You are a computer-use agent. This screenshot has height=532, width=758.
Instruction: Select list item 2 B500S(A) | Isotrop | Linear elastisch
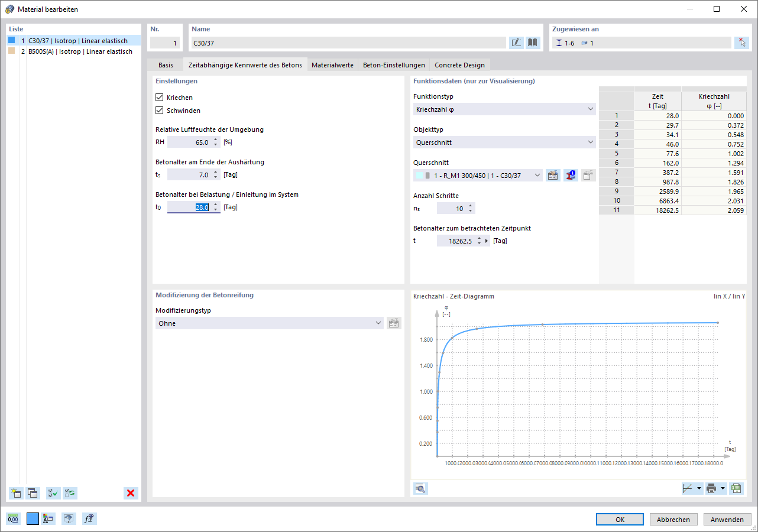click(74, 51)
